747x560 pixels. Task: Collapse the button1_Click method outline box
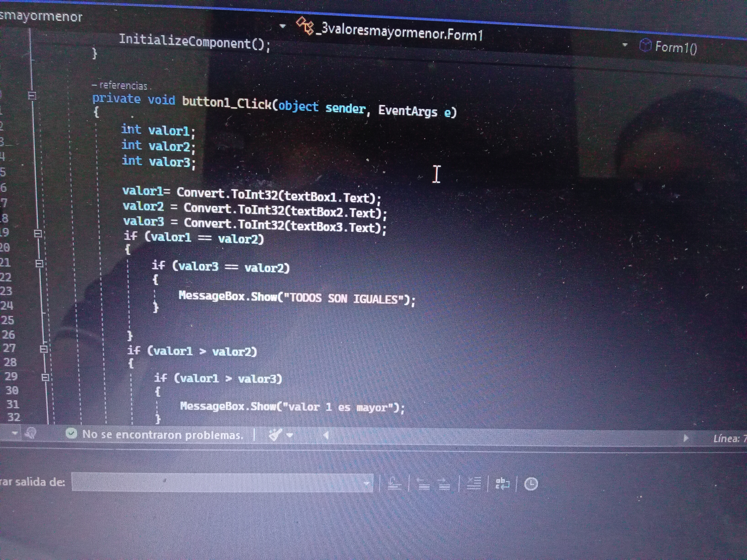[x=32, y=96]
